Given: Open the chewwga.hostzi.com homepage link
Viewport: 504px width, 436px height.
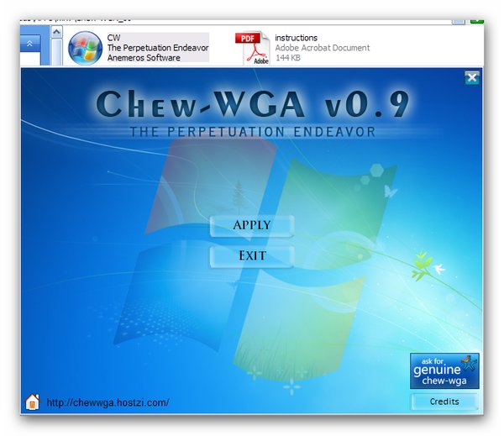Looking at the screenshot, I should point(108,402).
